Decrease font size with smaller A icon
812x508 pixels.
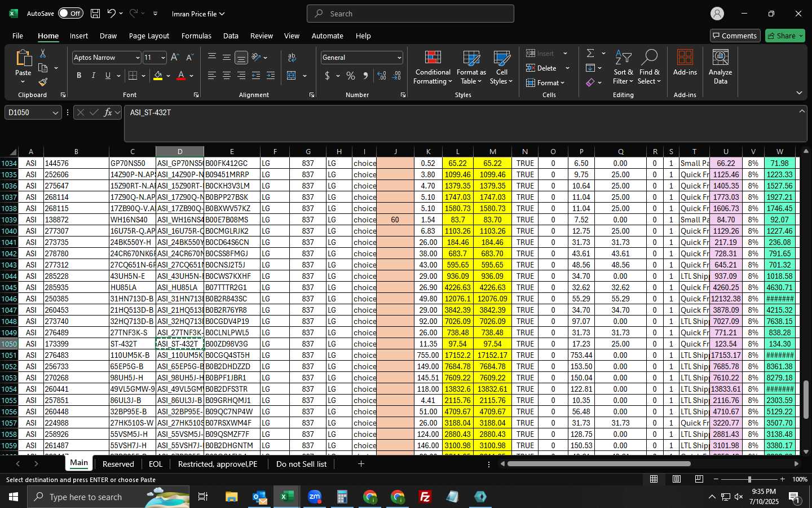pos(189,58)
